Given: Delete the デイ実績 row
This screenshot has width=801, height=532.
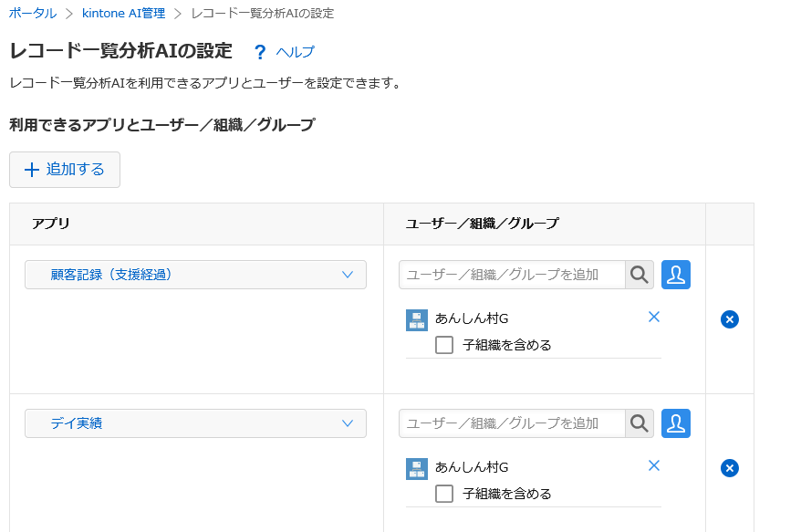Looking at the screenshot, I should pyautogui.click(x=730, y=468).
